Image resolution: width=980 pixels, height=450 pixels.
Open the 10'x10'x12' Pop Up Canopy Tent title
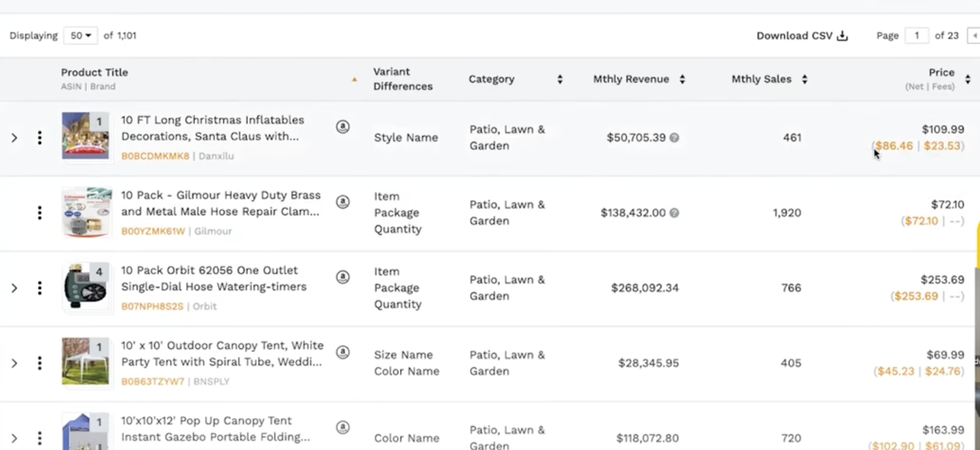pyautogui.click(x=216, y=429)
